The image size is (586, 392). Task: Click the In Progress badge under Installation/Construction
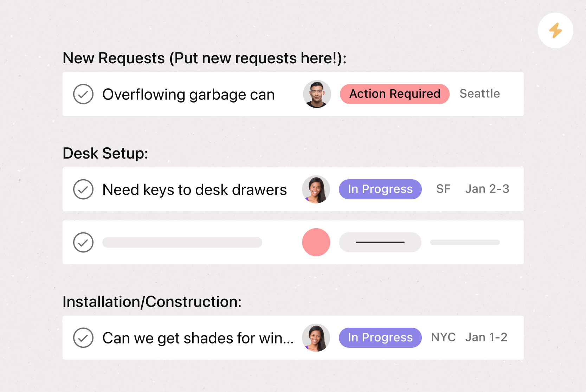pyautogui.click(x=380, y=338)
